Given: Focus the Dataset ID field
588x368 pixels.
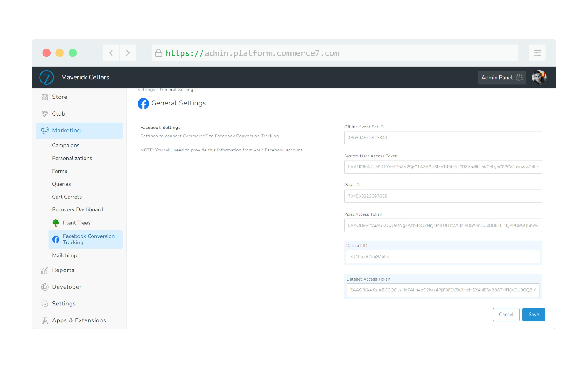Looking at the screenshot, I should (443, 257).
